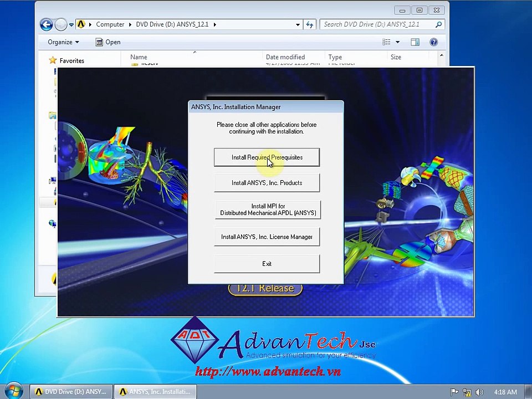Toggle the preview pane icon
Image resolution: width=532 pixels, height=399 pixels.
pos(415,42)
